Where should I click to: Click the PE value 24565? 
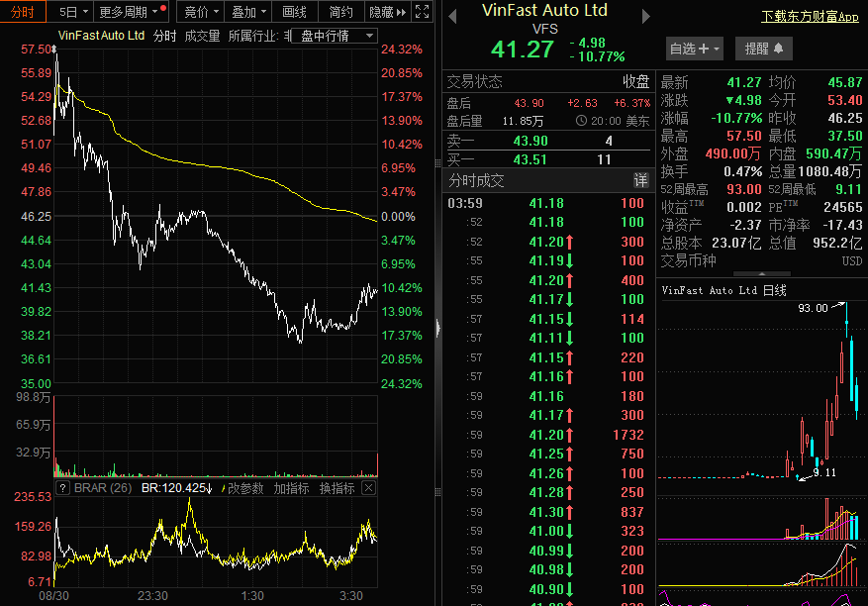[x=843, y=207]
